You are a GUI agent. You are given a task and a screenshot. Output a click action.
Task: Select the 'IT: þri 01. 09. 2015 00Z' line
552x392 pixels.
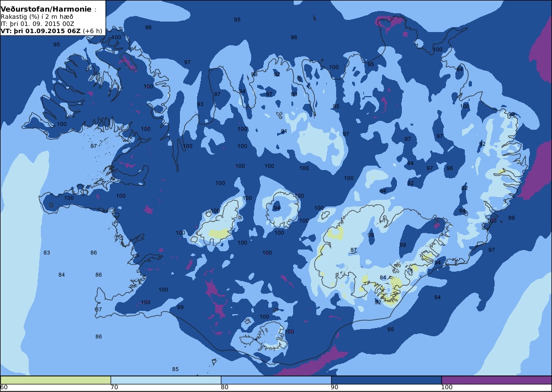click(x=38, y=24)
